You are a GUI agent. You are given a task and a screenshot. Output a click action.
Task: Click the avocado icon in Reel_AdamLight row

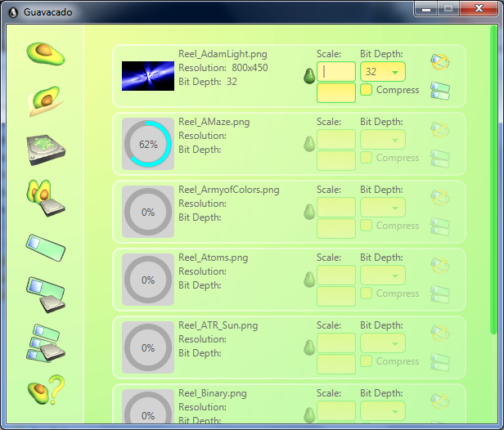[309, 76]
